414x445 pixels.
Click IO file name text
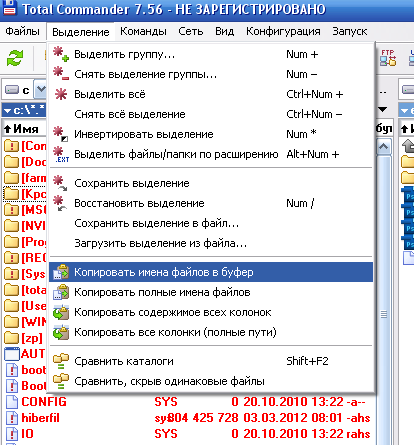coord(27,434)
